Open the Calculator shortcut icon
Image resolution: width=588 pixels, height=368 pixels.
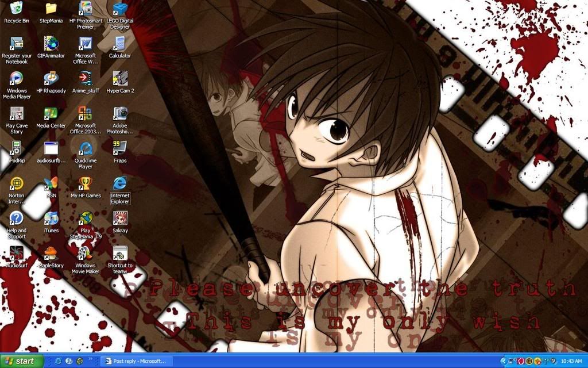(120, 47)
